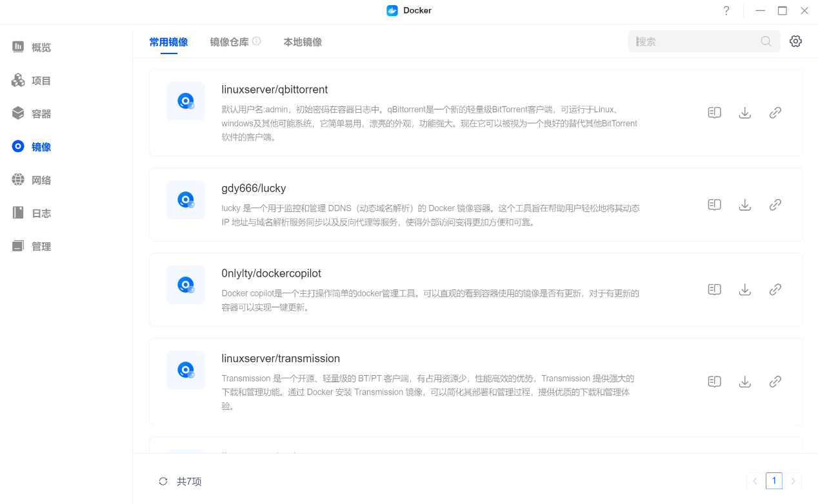Viewport: 818px width, 504px height.
Task: Select page 1 in pagination
Action: click(x=773, y=481)
